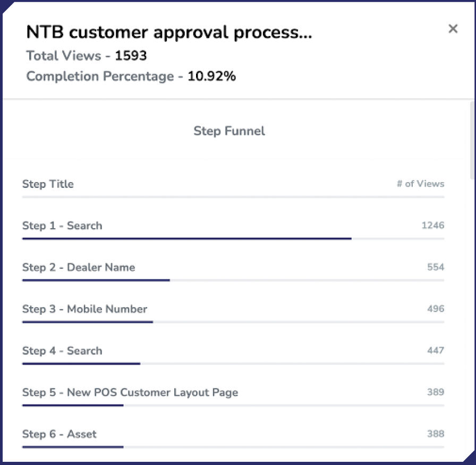Click the progress bar under Step 6 - Asset

click(x=233, y=447)
